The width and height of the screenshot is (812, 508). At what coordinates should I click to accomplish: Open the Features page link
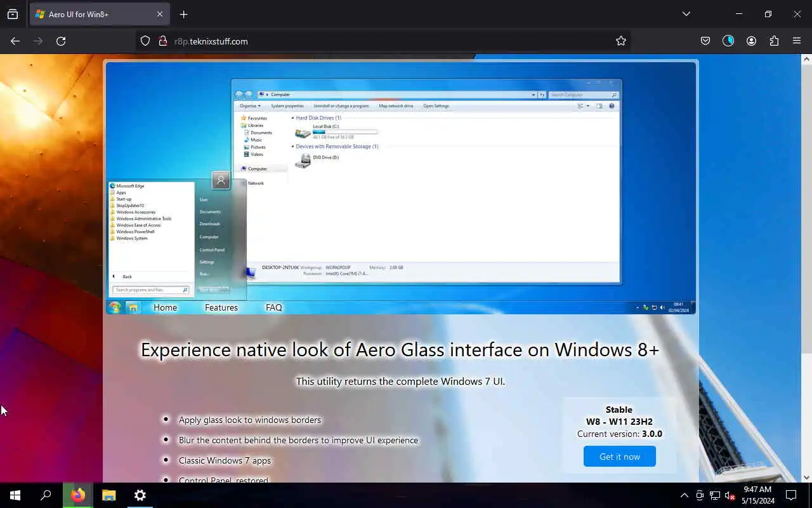coord(221,307)
